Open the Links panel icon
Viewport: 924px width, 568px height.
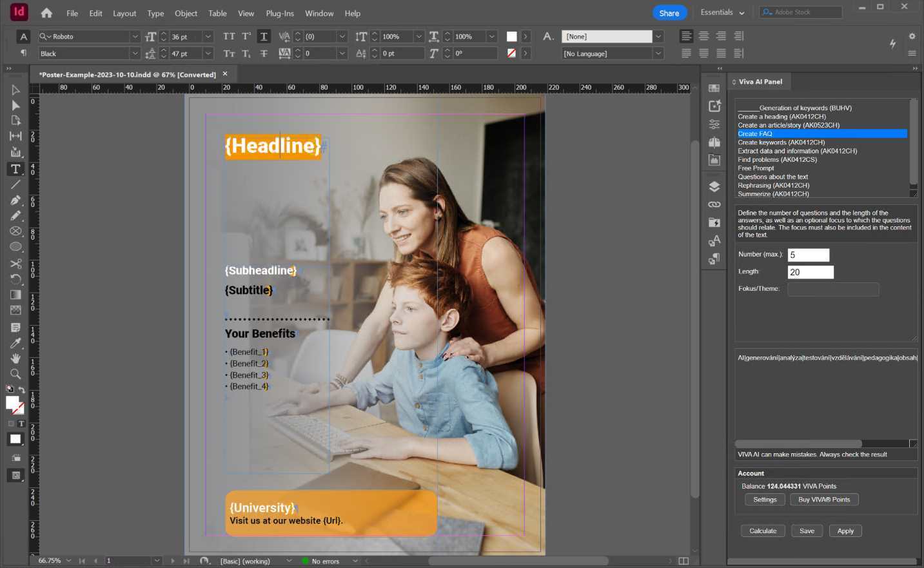pos(714,204)
